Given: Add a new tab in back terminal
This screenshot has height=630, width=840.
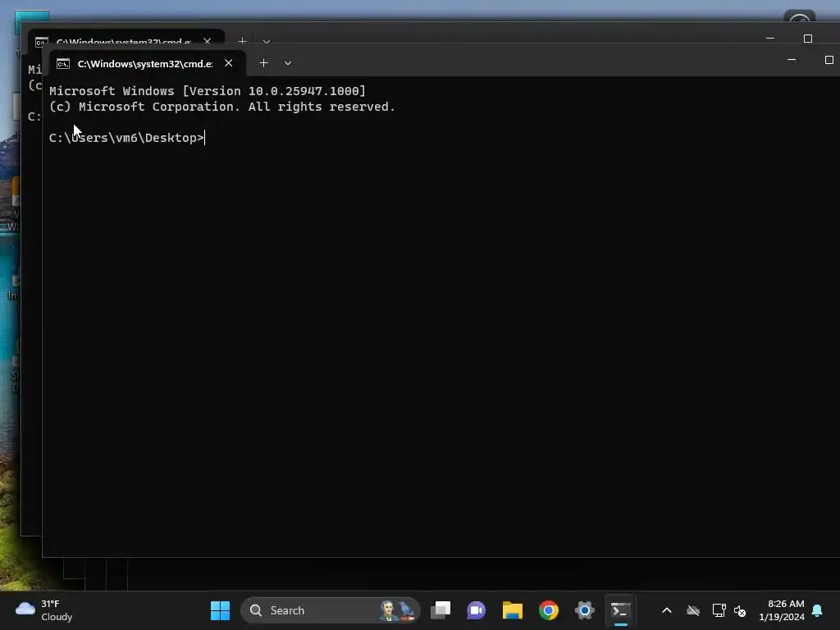Looking at the screenshot, I should click(242, 41).
